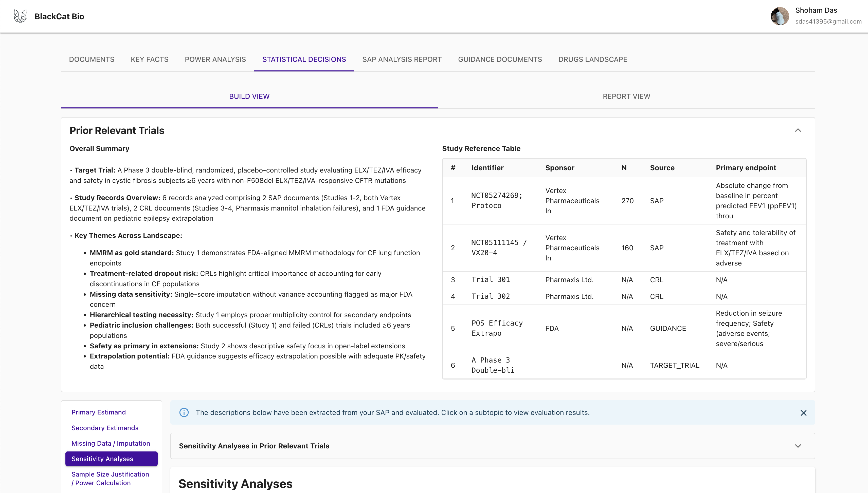The image size is (868, 493).
Task: Open Sample Size Justification / Power Calculation
Action: (x=110, y=479)
